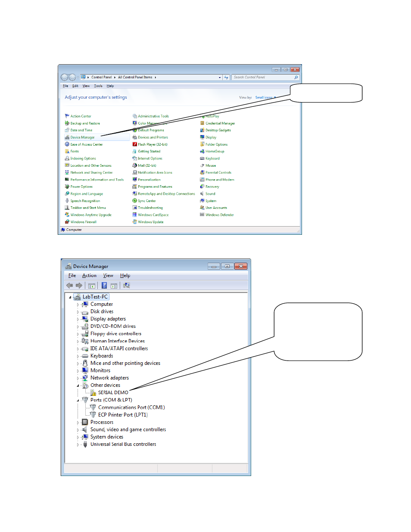
Task: Click the Sound speaker icon in Control Panel
Action: (202, 193)
